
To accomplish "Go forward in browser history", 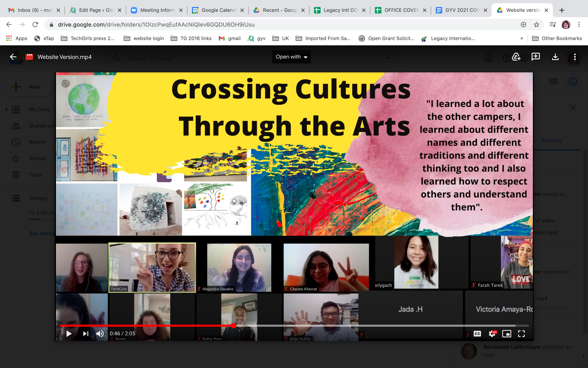I will 22,25.
